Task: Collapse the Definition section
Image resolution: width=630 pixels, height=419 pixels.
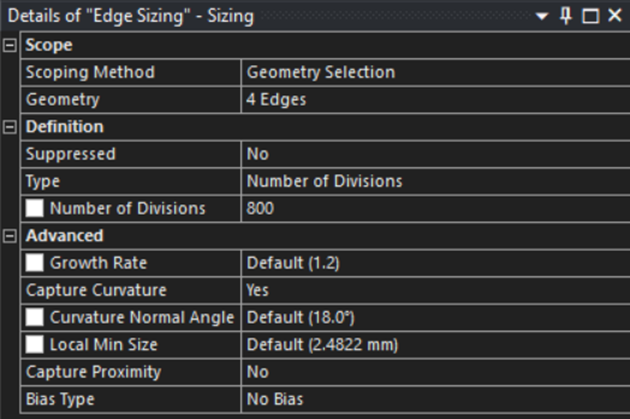Action: pos(10,127)
